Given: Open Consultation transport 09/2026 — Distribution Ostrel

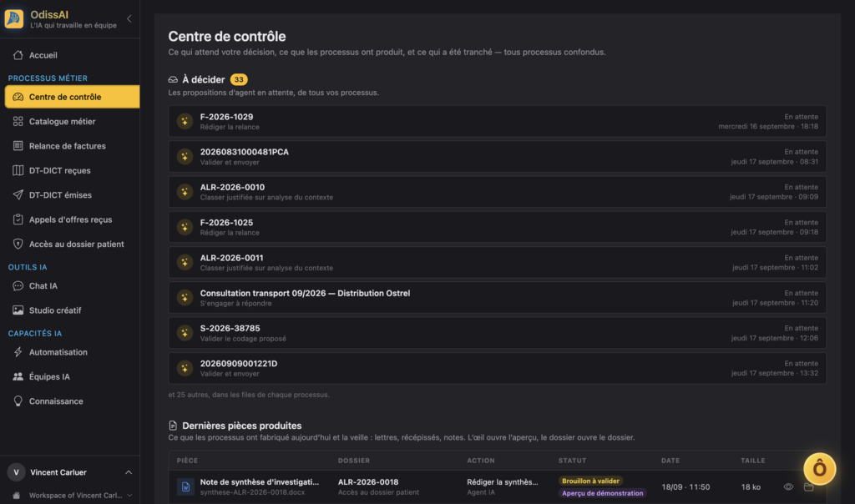Looking at the screenshot, I should pyautogui.click(x=498, y=298).
